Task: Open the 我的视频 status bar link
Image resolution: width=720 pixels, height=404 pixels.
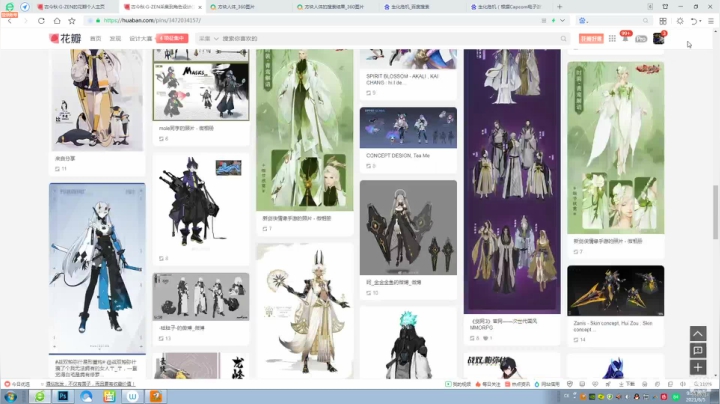Action: tap(458, 384)
